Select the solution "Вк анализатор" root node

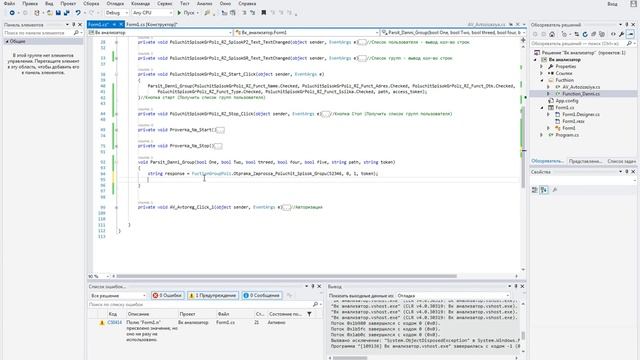pos(579,53)
